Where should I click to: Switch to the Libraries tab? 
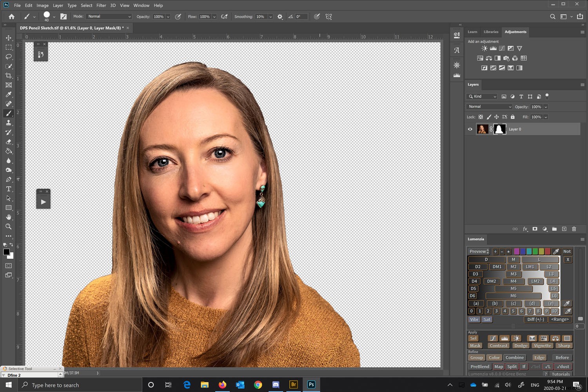coord(491,32)
